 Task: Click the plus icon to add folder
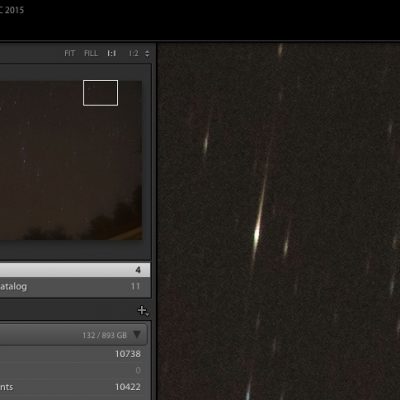click(x=142, y=310)
